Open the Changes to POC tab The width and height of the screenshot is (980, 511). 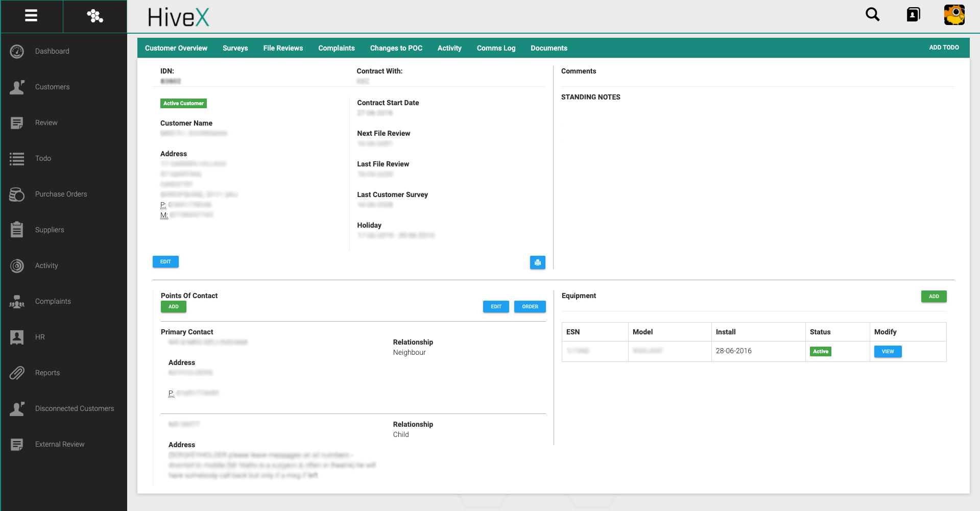coord(396,48)
